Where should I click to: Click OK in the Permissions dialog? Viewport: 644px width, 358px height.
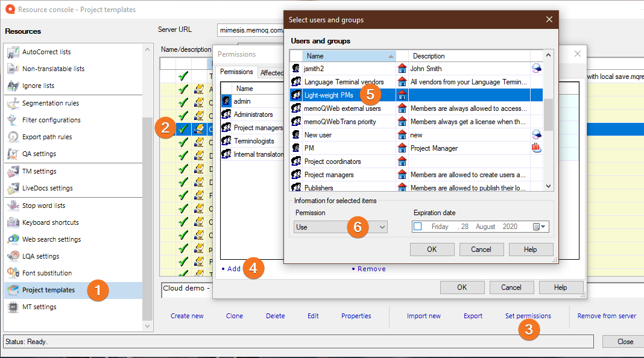click(462, 287)
